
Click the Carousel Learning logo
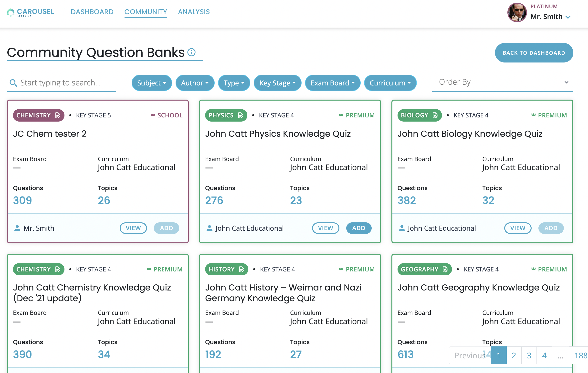30,12
